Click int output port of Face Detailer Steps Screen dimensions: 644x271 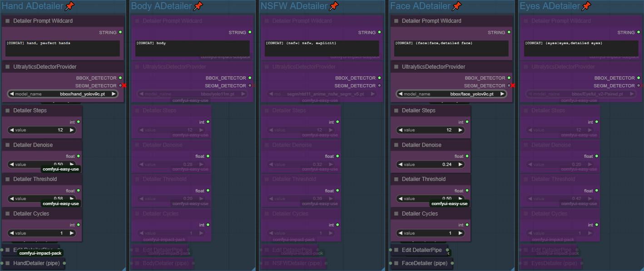coord(467,122)
